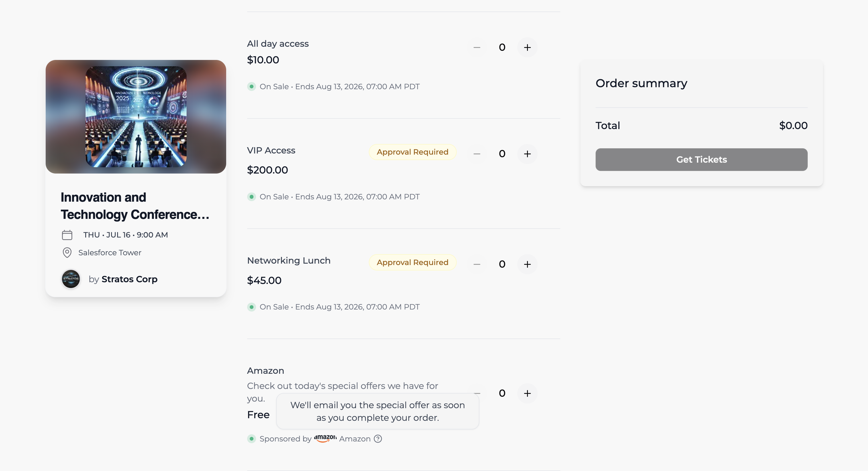Click the green On Sale dot for VIP Access
Image resolution: width=868 pixels, height=471 pixels.
[251, 196]
